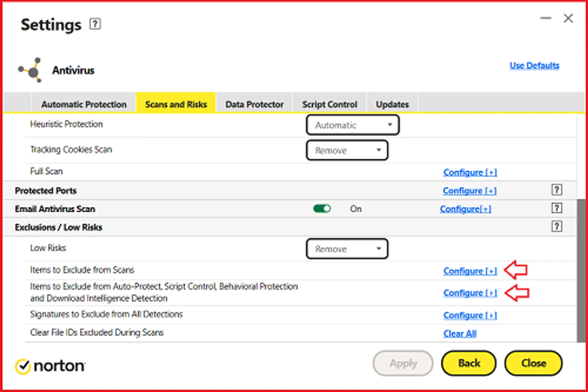This screenshot has width=588, height=392.
Task: Turn off the Email Antivirus Scan toggle
Action: [x=322, y=209]
